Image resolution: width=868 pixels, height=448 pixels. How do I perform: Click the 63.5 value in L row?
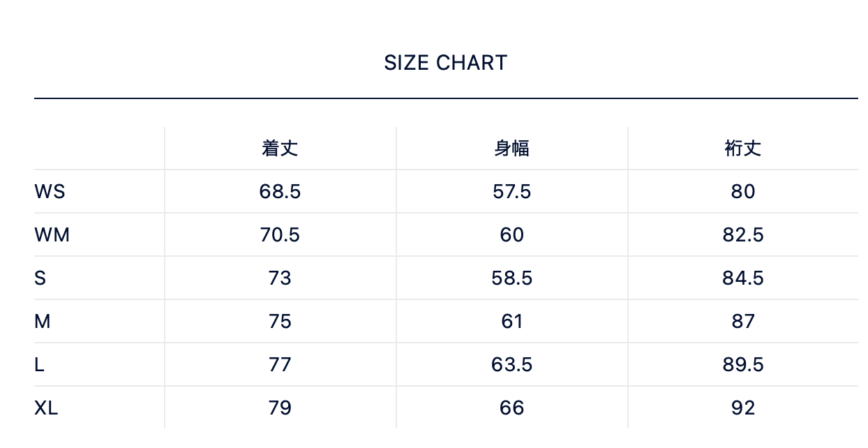point(511,364)
